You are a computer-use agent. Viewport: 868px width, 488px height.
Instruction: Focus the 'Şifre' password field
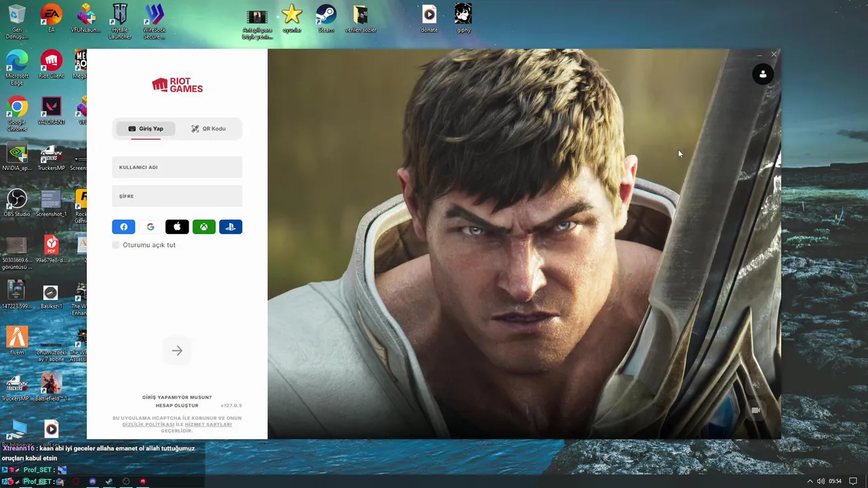[177, 196]
